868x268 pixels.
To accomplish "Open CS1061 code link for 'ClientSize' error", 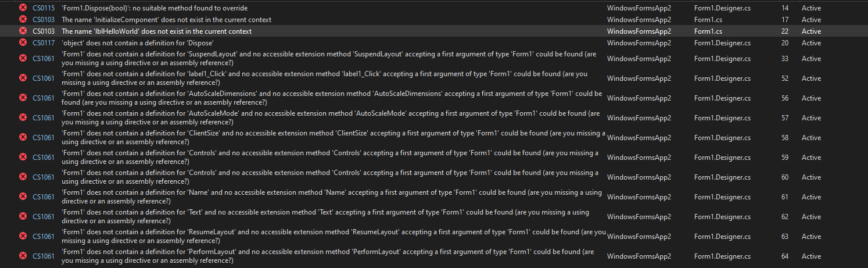I will click(44, 138).
